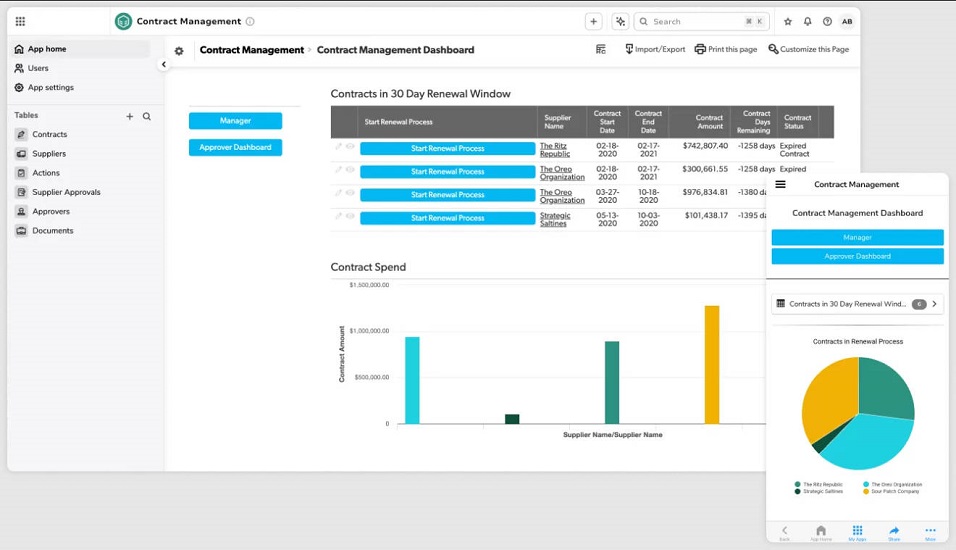Click the plus icon beside Tables

click(x=129, y=116)
